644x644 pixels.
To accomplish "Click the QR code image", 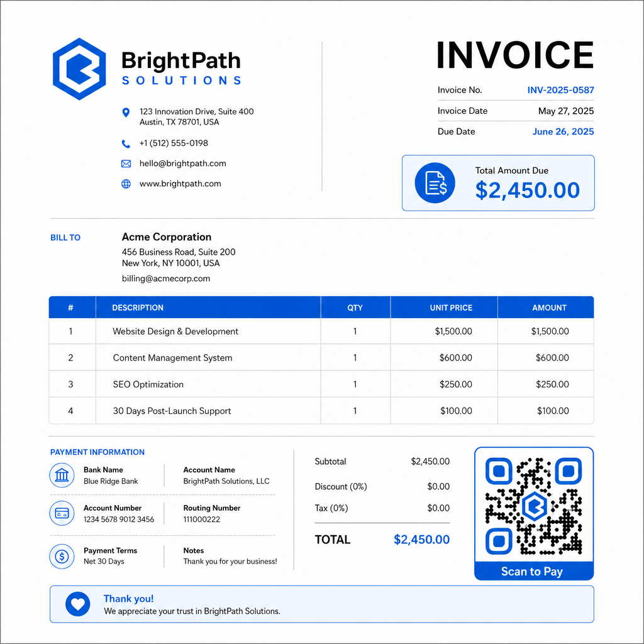I will click(534, 506).
